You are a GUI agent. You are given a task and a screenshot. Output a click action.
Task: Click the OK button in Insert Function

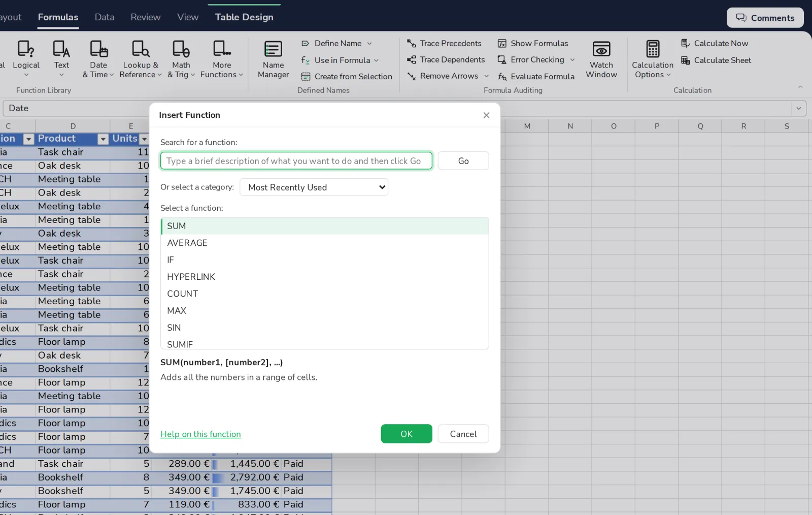407,434
